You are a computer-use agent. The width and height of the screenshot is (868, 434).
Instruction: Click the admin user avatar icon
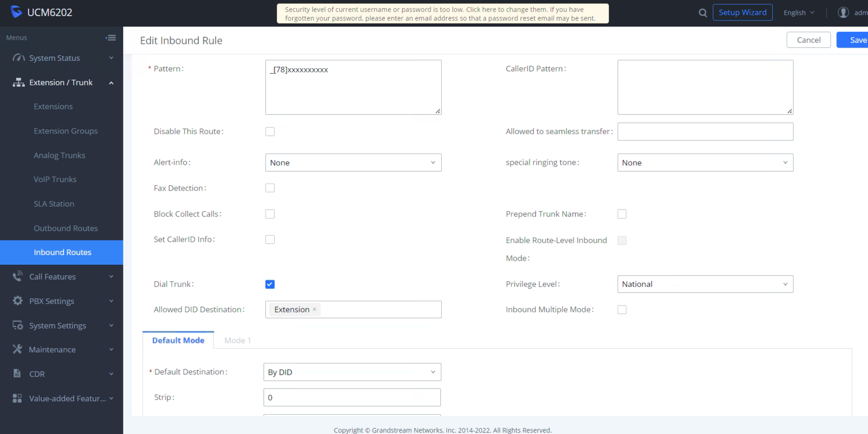tap(843, 13)
